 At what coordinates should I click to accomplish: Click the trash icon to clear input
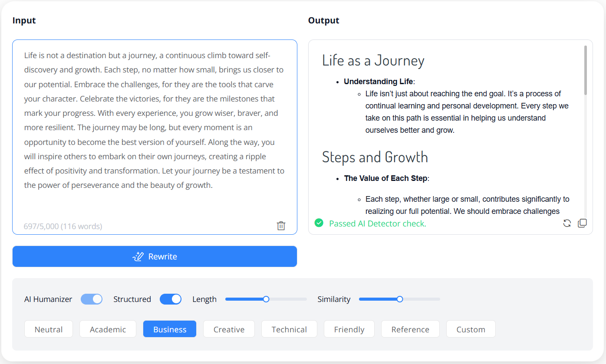point(281,226)
